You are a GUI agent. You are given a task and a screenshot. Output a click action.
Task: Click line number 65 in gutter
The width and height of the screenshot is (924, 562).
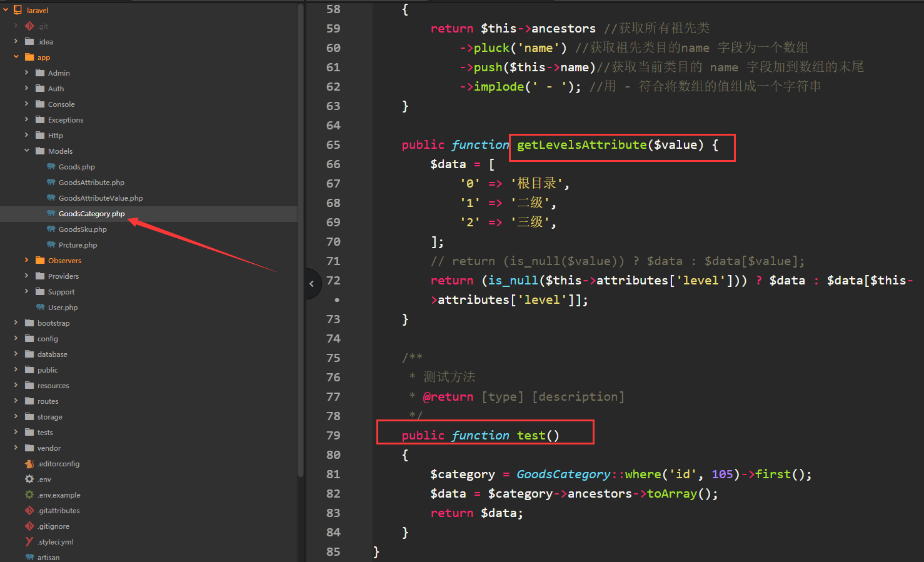click(333, 145)
